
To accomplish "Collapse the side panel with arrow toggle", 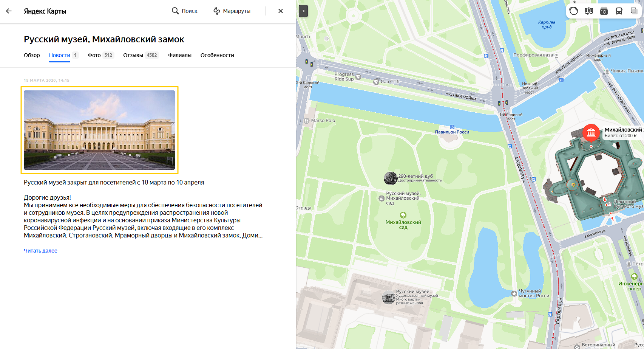I will [303, 11].
